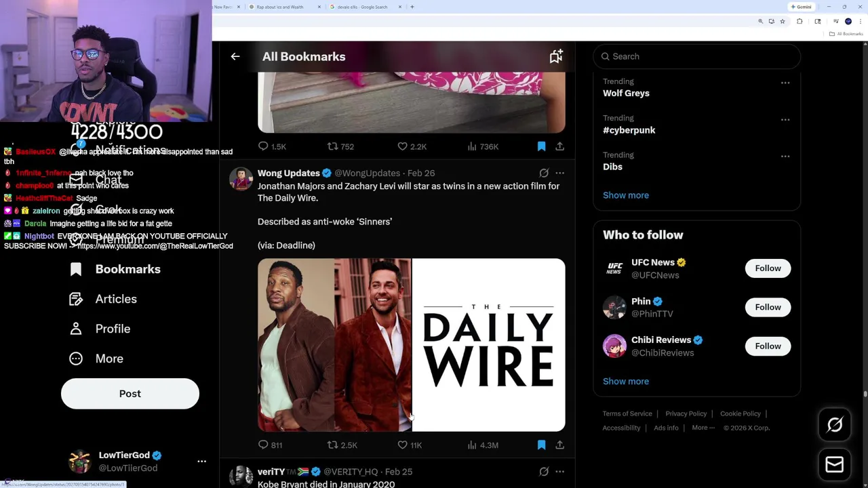The height and width of the screenshot is (488, 868).
Task: Open the Privacy Policy link
Action: coord(686,413)
